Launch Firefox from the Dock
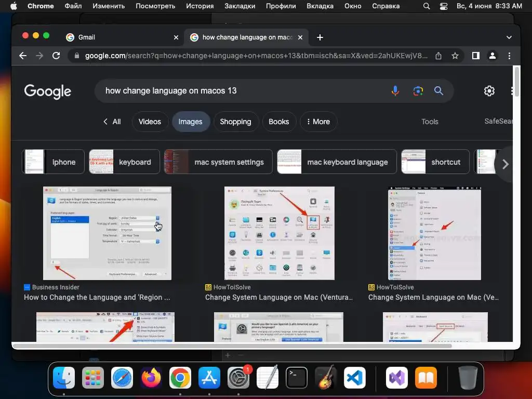Image resolution: width=532 pixels, height=399 pixels. coord(151,378)
